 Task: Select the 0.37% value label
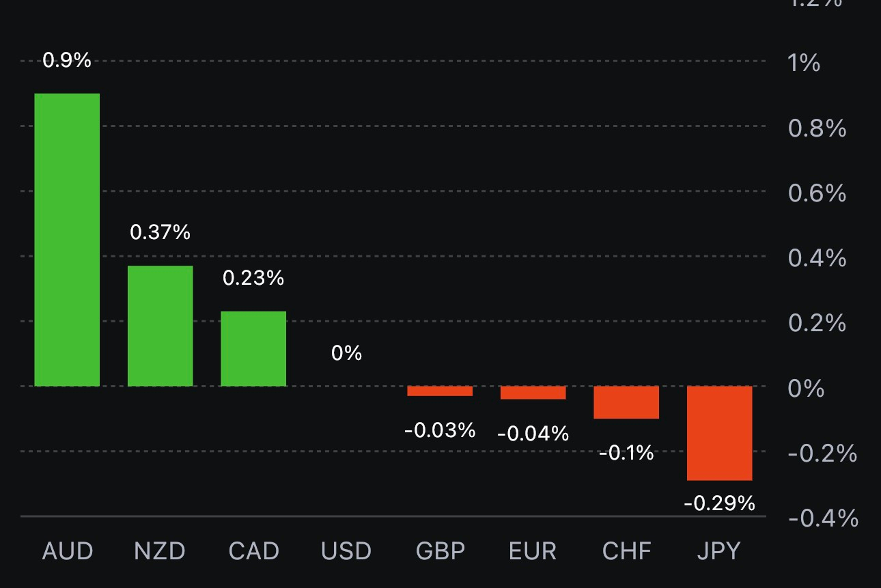point(160,232)
